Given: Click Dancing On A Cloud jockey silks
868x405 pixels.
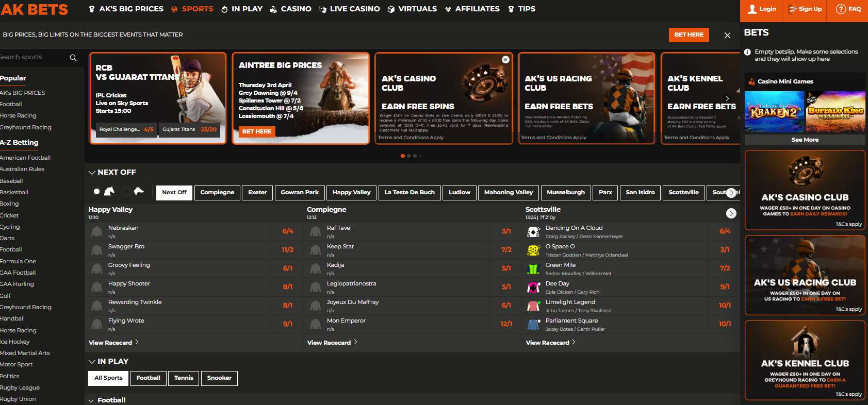Looking at the screenshot, I should click(533, 232).
